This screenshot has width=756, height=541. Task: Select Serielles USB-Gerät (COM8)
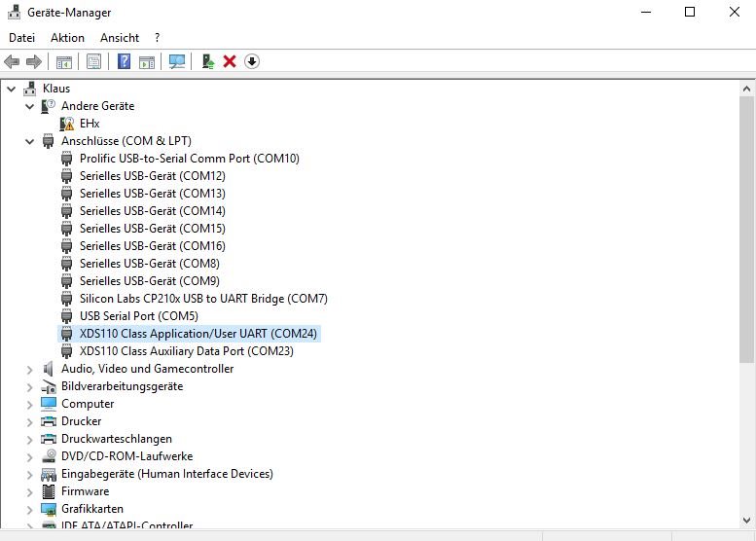pos(150,264)
